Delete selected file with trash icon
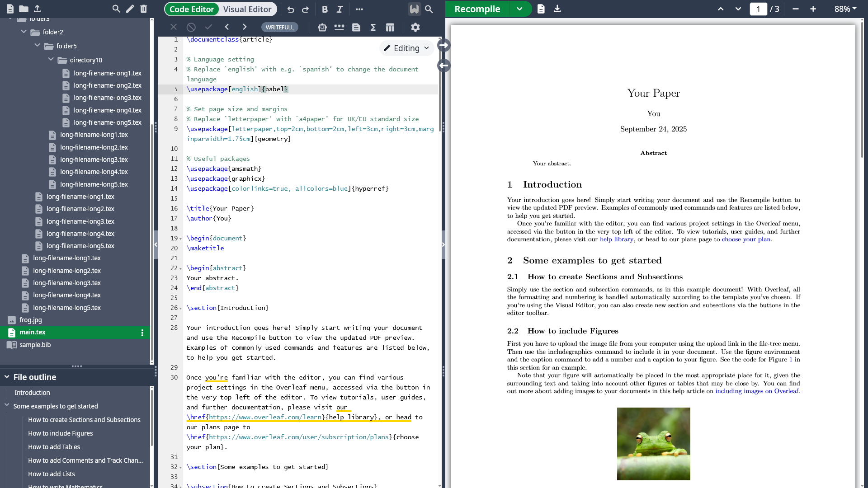Viewport: 868px width, 488px height. tap(144, 9)
